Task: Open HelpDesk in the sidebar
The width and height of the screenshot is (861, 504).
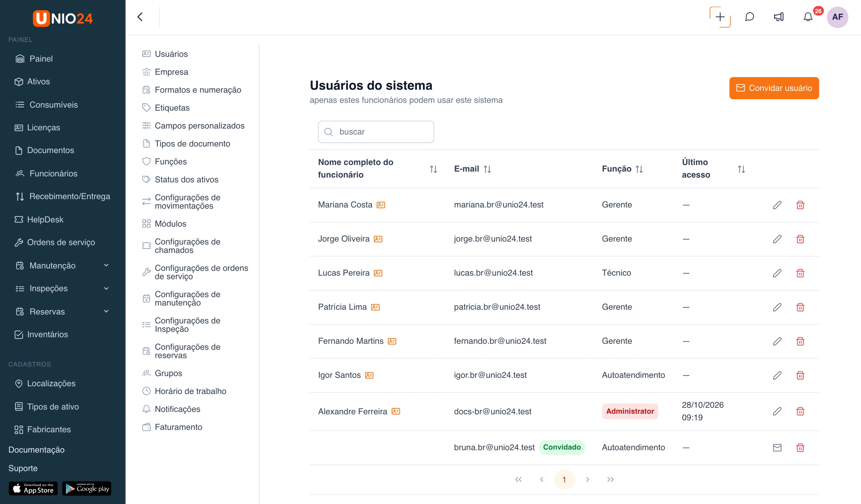Action: (45, 219)
